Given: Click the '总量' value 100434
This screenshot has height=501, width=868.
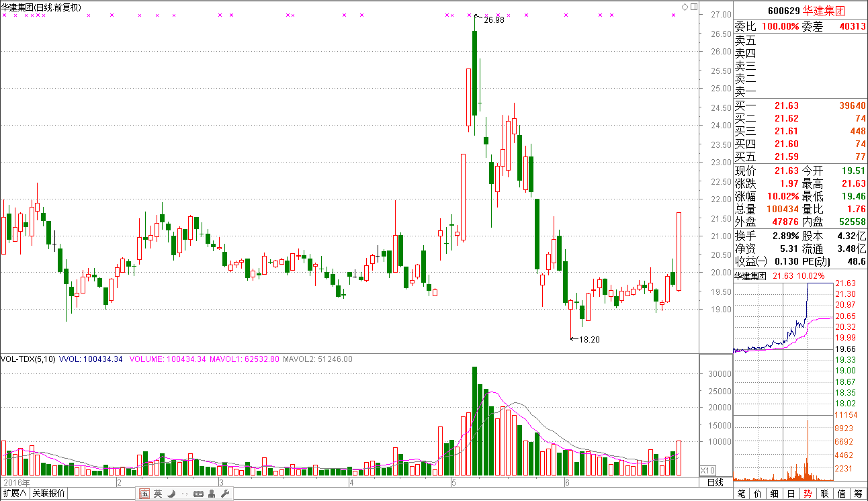Looking at the screenshot, I should (783, 209).
